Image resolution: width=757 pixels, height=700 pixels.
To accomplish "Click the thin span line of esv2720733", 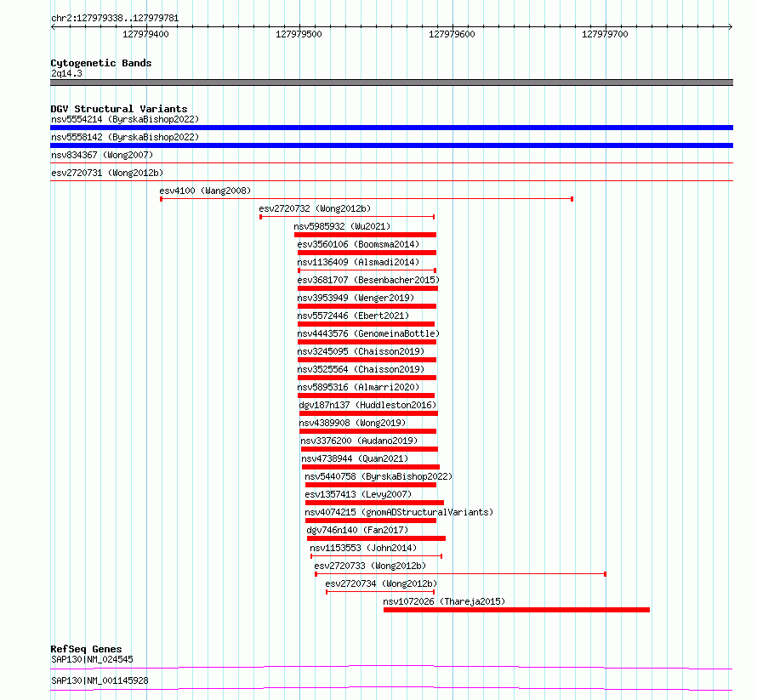I will tap(460, 574).
